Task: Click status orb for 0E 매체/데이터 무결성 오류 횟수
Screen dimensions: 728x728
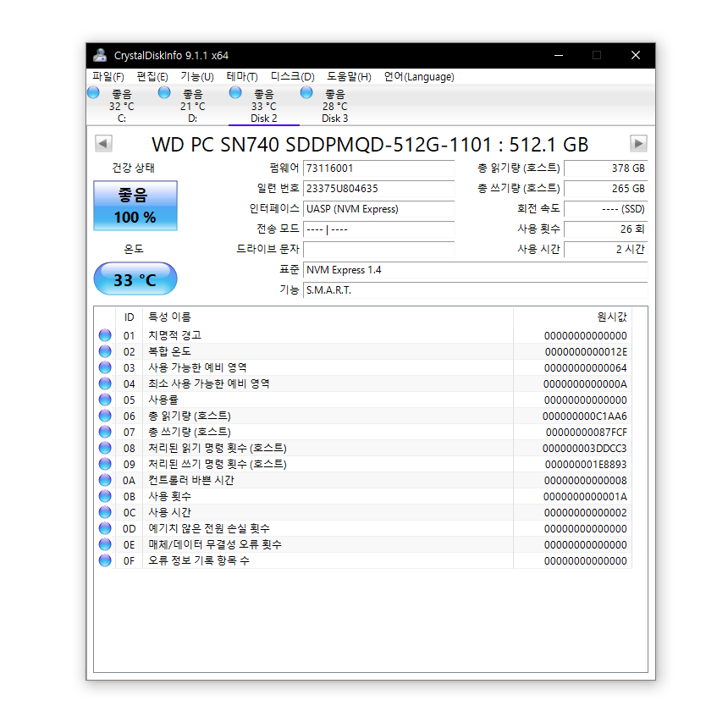Action: tap(105, 544)
